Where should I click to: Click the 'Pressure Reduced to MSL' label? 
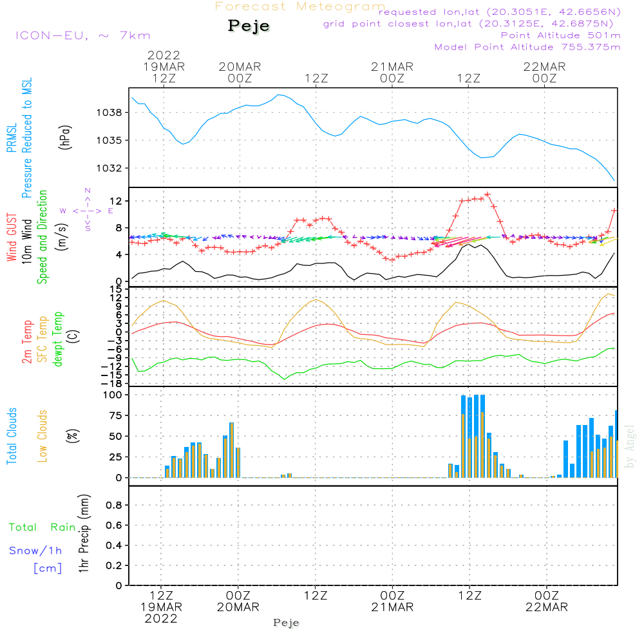click(x=26, y=138)
